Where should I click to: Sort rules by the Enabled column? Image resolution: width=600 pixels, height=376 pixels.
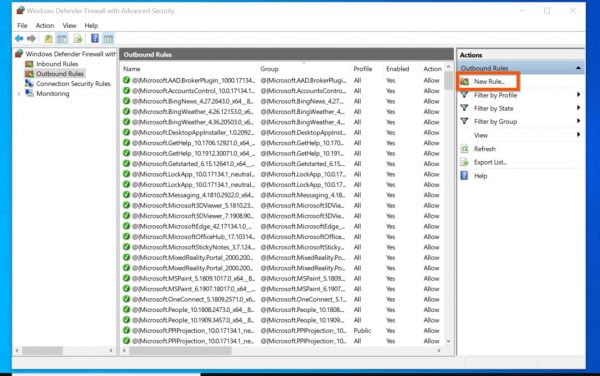(398, 69)
